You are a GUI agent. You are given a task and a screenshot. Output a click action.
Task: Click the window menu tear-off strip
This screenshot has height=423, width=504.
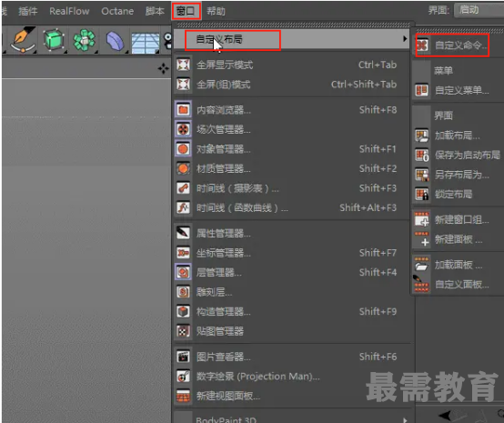(x=293, y=25)
